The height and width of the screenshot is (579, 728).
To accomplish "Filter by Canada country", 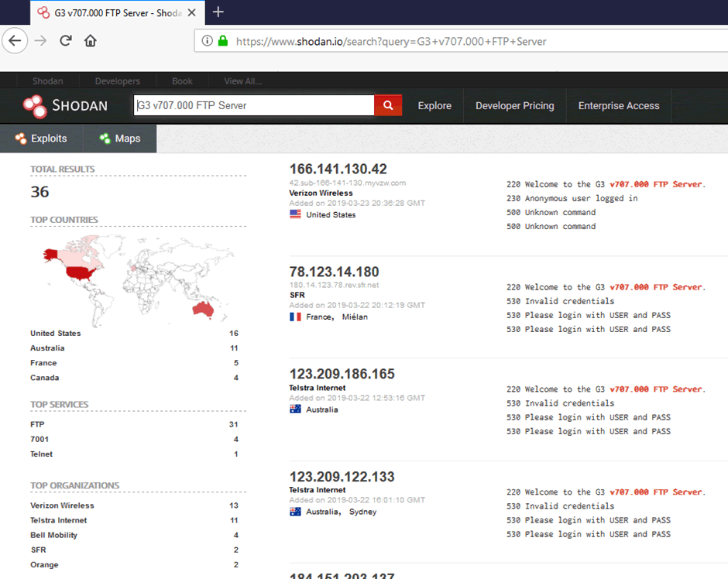I will (45, 378).
